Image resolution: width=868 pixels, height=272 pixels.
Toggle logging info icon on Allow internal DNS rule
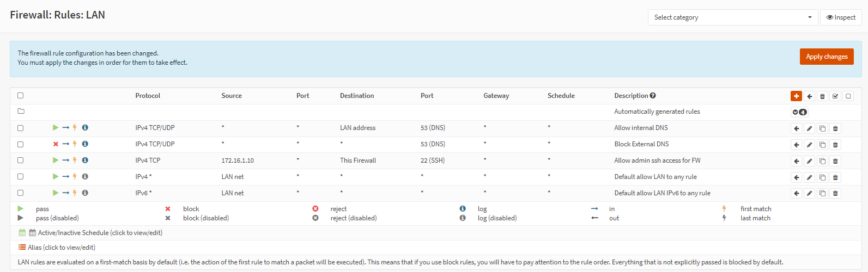click(x=85, y=128)
